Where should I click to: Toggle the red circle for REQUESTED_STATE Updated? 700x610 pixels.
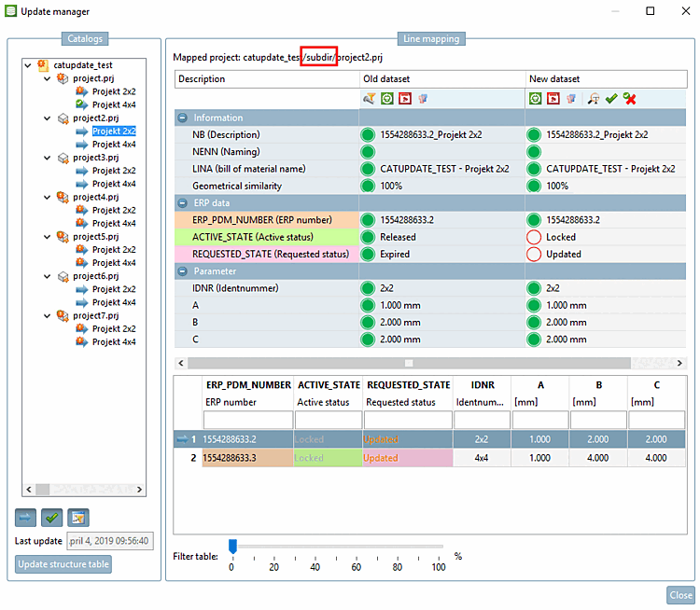534,254
